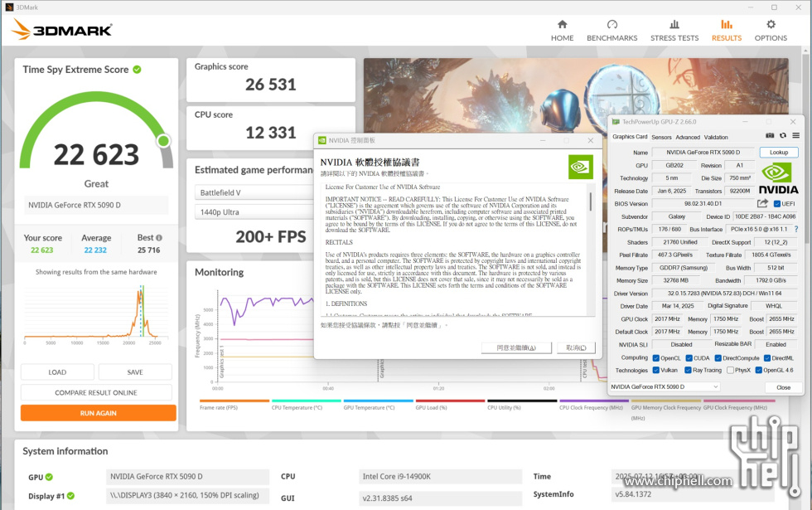Viewport: 812px width, 510px height.
Task: Click the SAVE button in 3DMark
Action: (135, 372)
